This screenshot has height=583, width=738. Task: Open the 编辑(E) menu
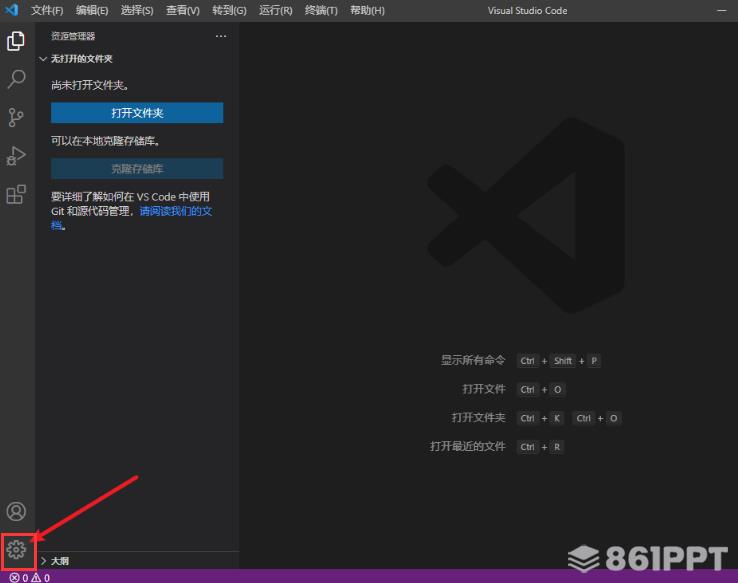point(92,10)
